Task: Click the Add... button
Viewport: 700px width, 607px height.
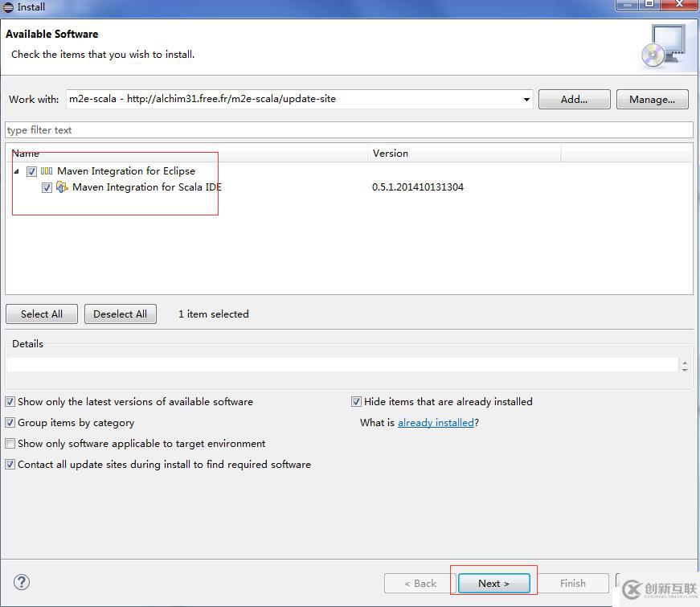Action: [x=574, y=99]
